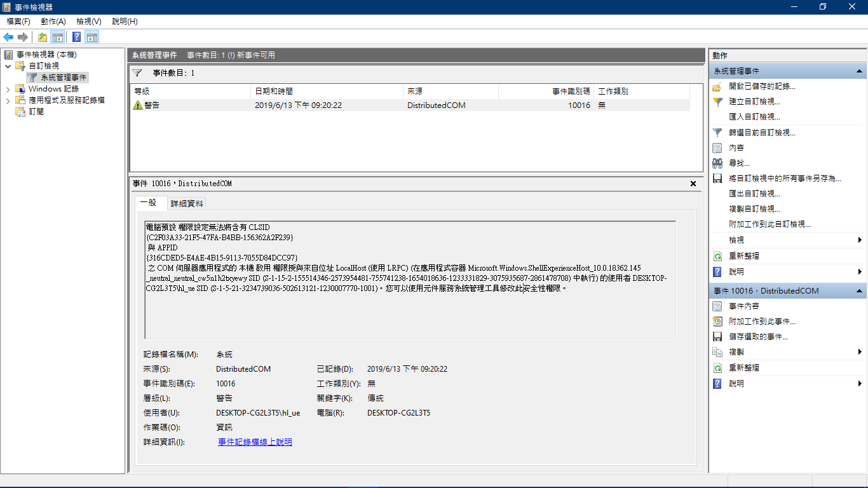The width and height of the screenshot is (868, 488).
Task: Click inside the event description text box
Action: coord(410,280)
